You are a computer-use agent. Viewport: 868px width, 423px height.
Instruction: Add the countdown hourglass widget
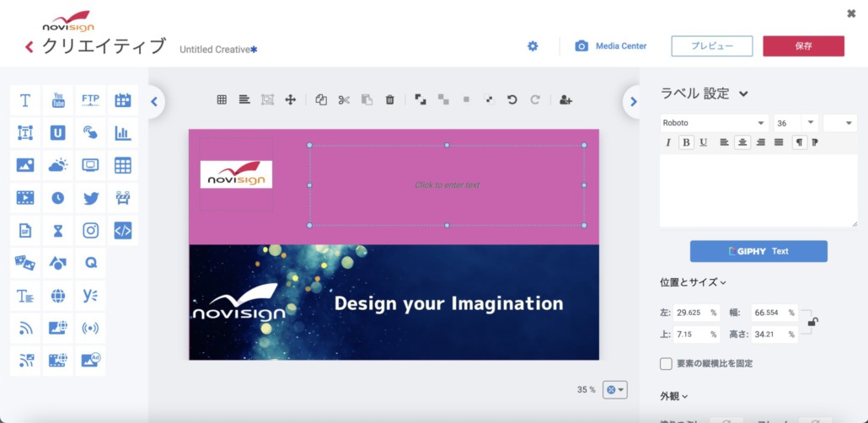click(57, 230)
